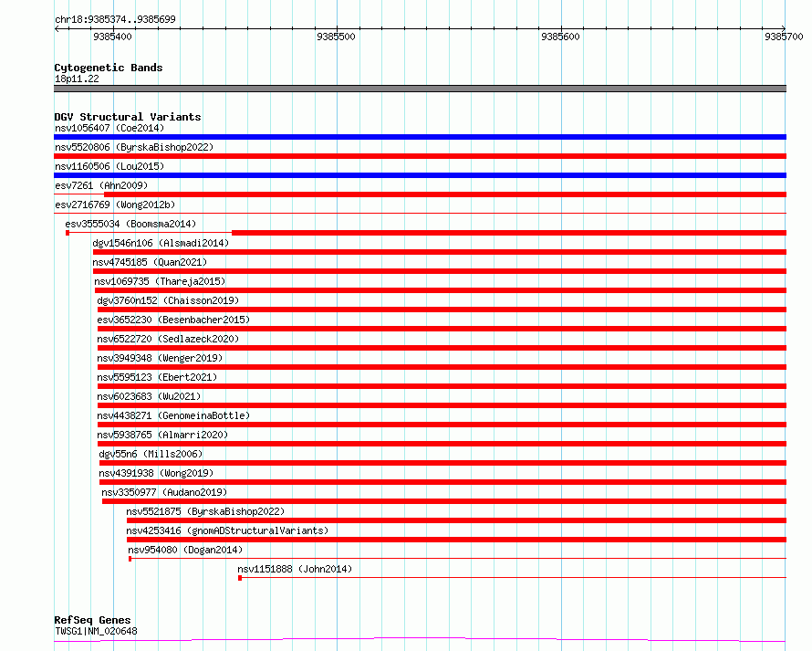
Task: Click the TWSG1|NM_020648 gene label
Action: pos(97,631)
